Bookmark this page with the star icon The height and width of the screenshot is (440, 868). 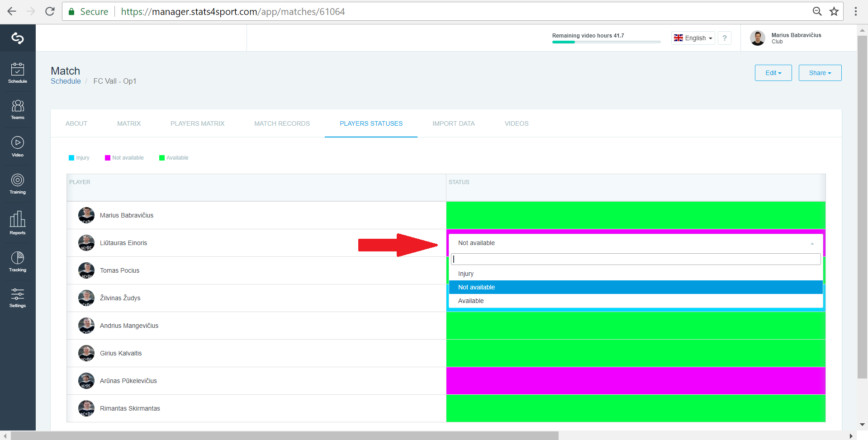click(x=834, y=11)
